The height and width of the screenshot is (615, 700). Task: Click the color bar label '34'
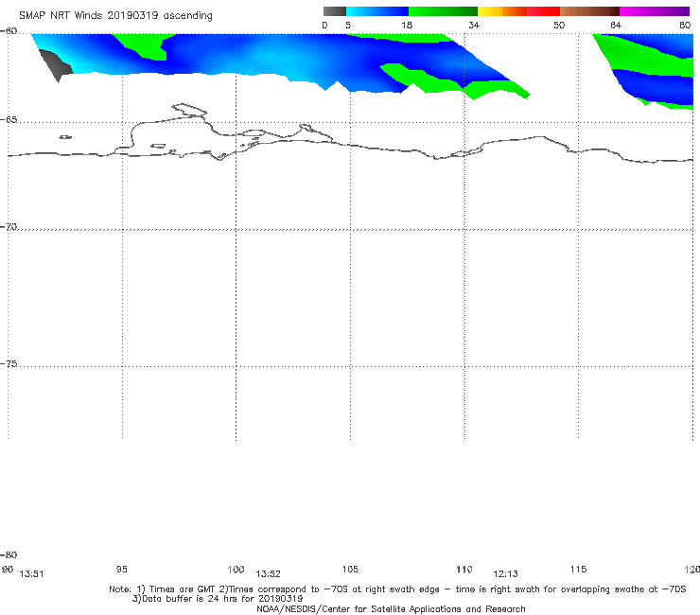[x=474, y=25]
